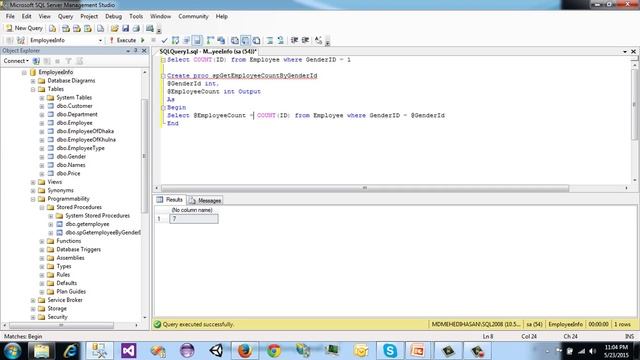Screen dimensions: 640x360
Task: Open Skype from the taskbar
Action: pos(390,351)
